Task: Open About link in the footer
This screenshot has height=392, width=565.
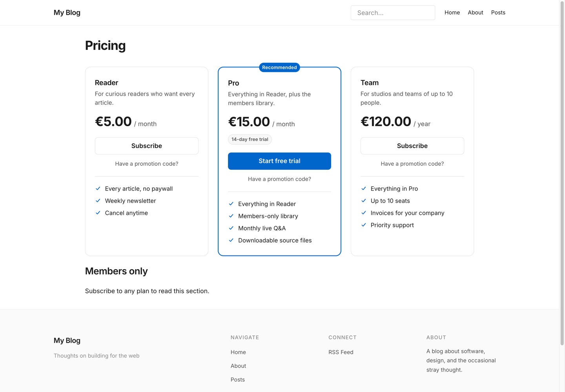Action: point(238,366)
